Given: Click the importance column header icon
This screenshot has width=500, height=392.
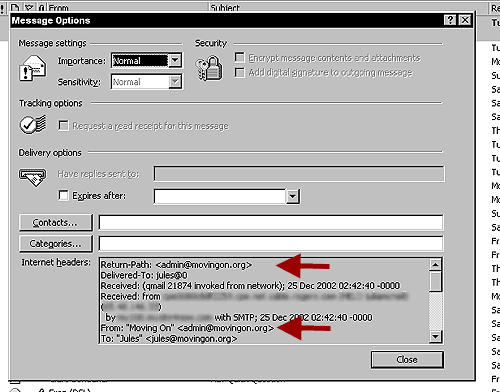Looking at the screenshot, I should [x=2, y=7].
